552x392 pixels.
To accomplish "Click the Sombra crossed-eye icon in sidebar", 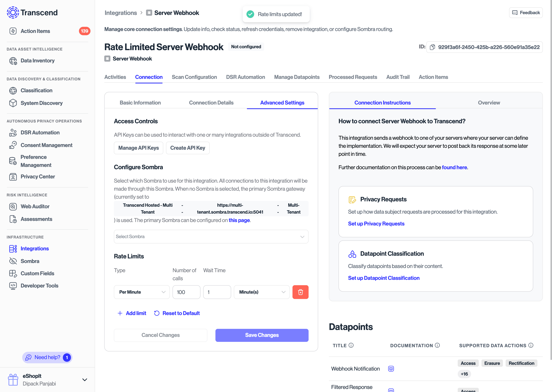I will (x=13, y=261).
